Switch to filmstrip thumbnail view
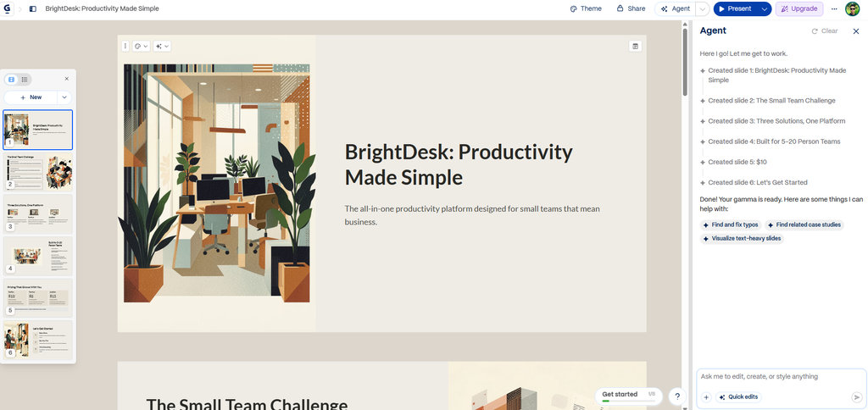This screenshot has height=410, width=868. pyautogui.click(x=11, y=79)
